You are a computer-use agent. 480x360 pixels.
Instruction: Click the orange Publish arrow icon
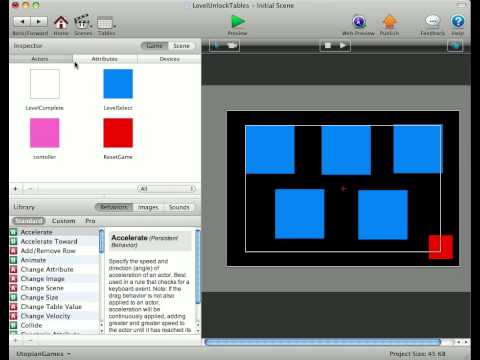pyautogui.click(x=389, y=22)
